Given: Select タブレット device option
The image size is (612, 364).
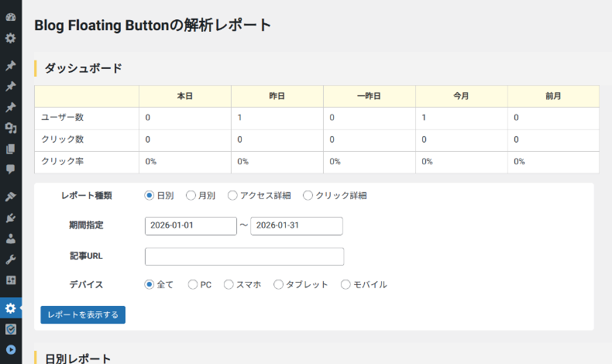Looking at the screenshot, I should pos(278,284).
